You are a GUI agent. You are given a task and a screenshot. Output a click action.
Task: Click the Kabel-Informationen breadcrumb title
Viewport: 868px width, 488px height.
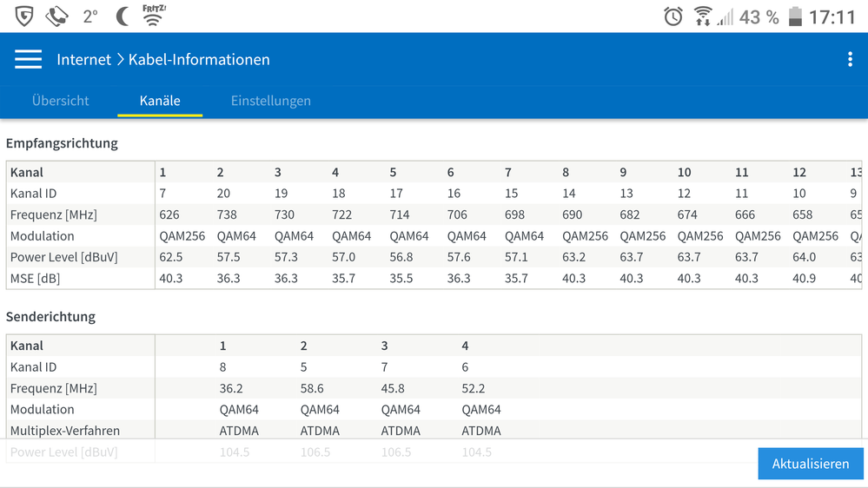coord(199,59)
